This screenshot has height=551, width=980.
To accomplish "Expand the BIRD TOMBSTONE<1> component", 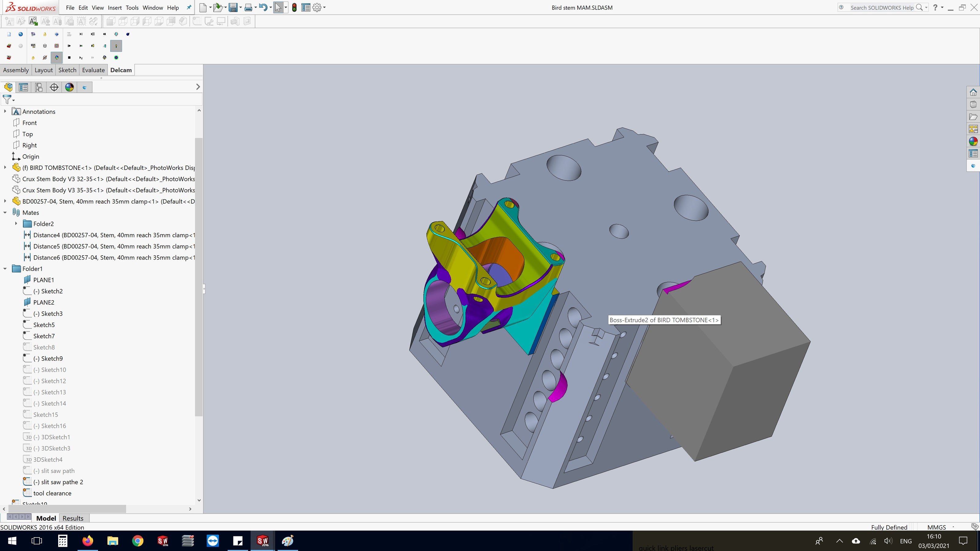I will 5,167.
